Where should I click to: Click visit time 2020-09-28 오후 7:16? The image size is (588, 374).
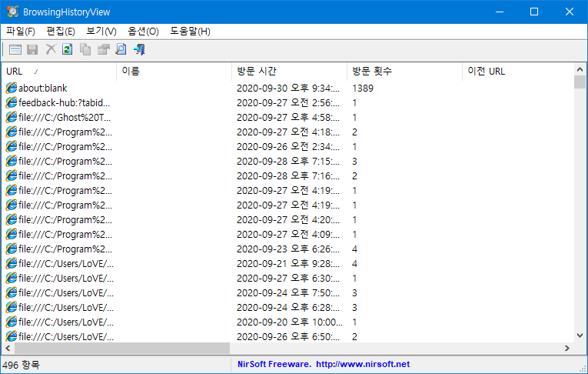288,175
